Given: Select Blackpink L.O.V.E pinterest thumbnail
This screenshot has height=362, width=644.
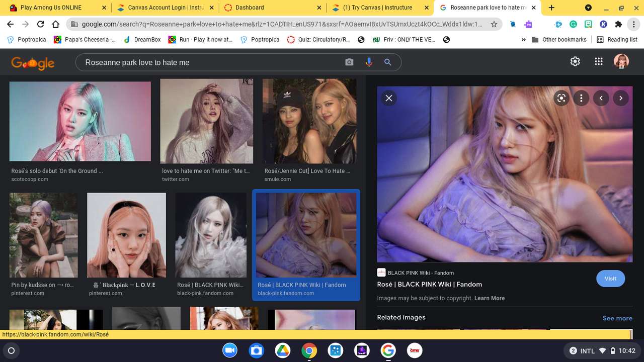Looking at the screenshot, I should [126, 235].
